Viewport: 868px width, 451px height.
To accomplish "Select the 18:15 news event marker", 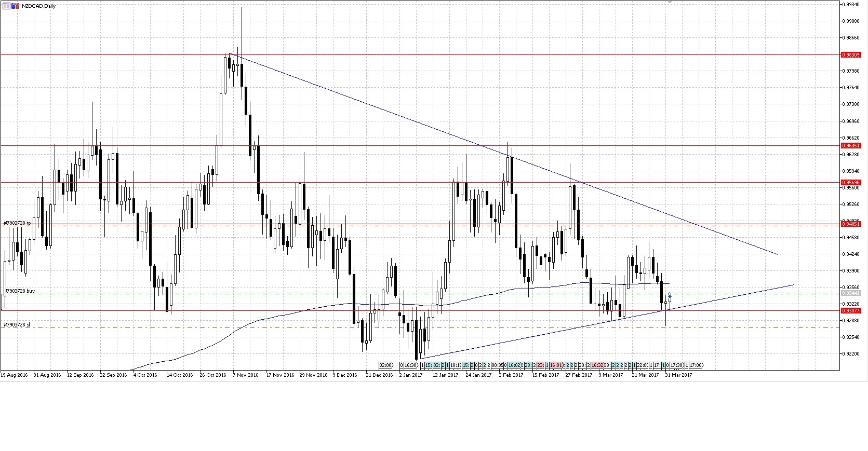I will point(456,365).
